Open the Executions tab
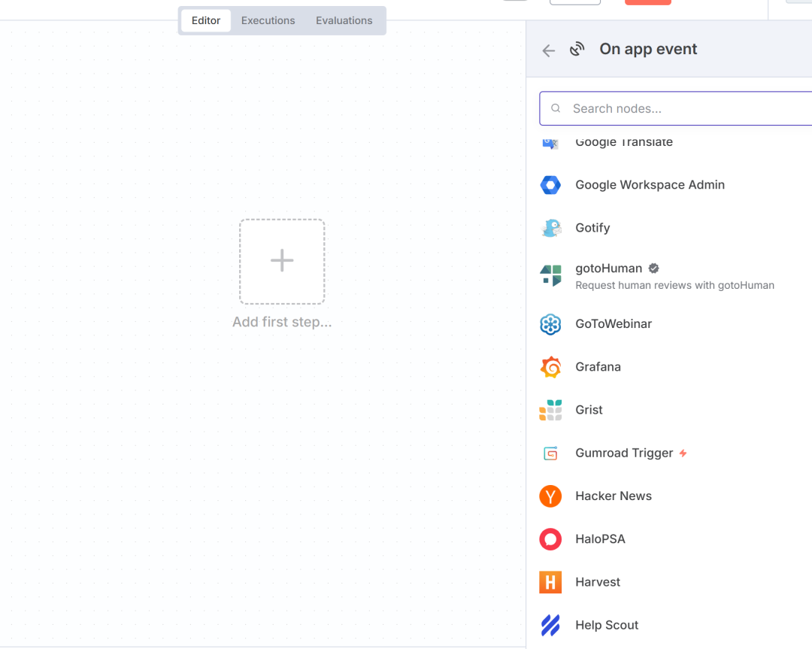 click(x=268, y=21)
